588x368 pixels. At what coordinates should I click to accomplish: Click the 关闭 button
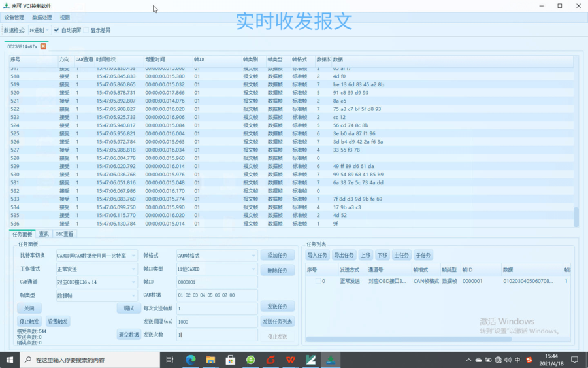click(x=29, y=309)
